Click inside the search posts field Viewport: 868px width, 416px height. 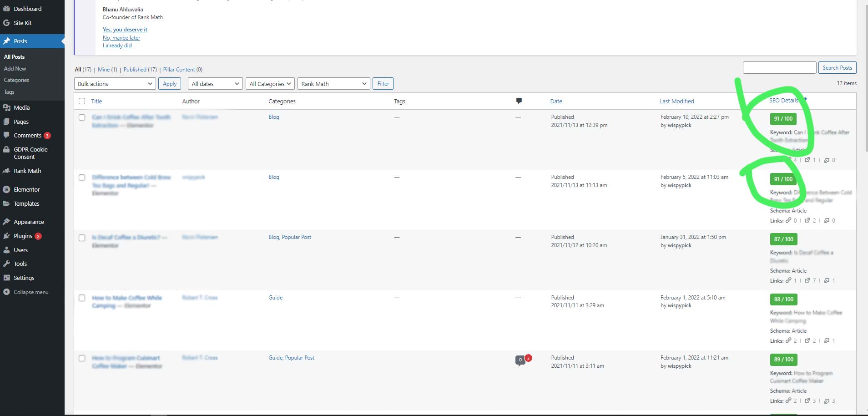tap(779, 67)
